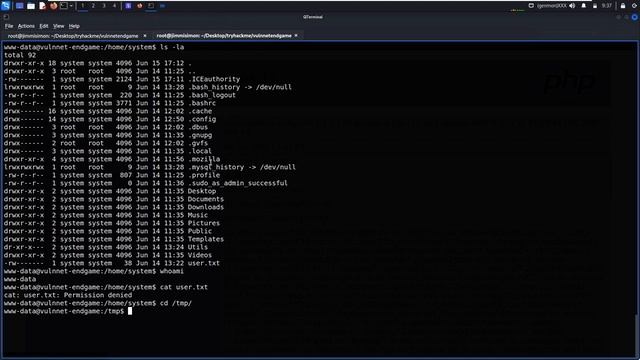Launch Firefox from the panel
640x360 pixels.
(x=53, y=6)
